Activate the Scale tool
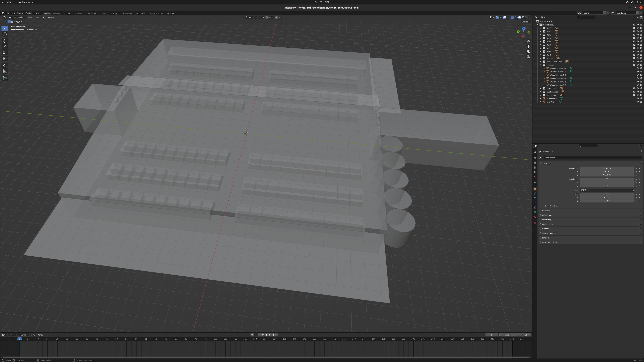This screenshot has height=362, width=644. [5, 53]
